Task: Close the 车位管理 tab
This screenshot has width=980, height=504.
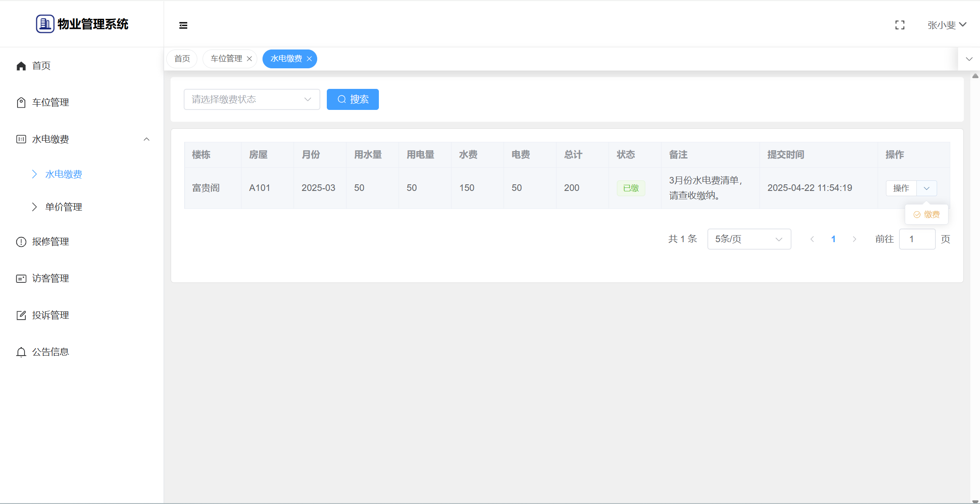Action: coord(249,59)
